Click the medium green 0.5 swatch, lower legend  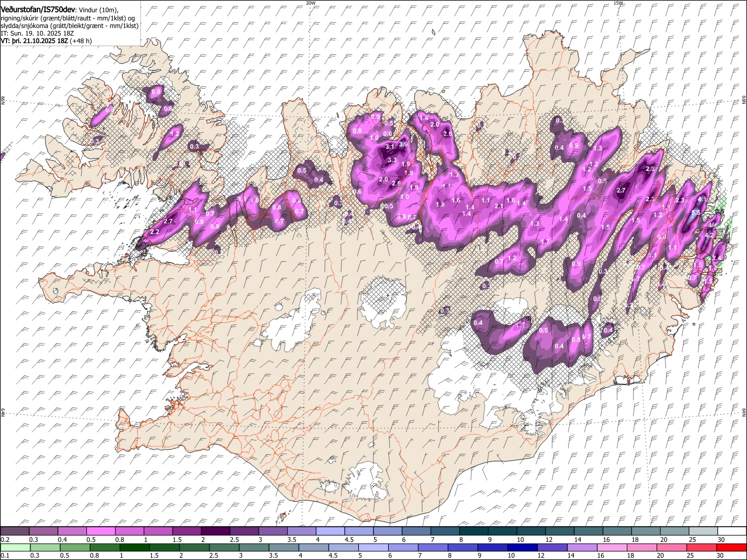point(75,547)
